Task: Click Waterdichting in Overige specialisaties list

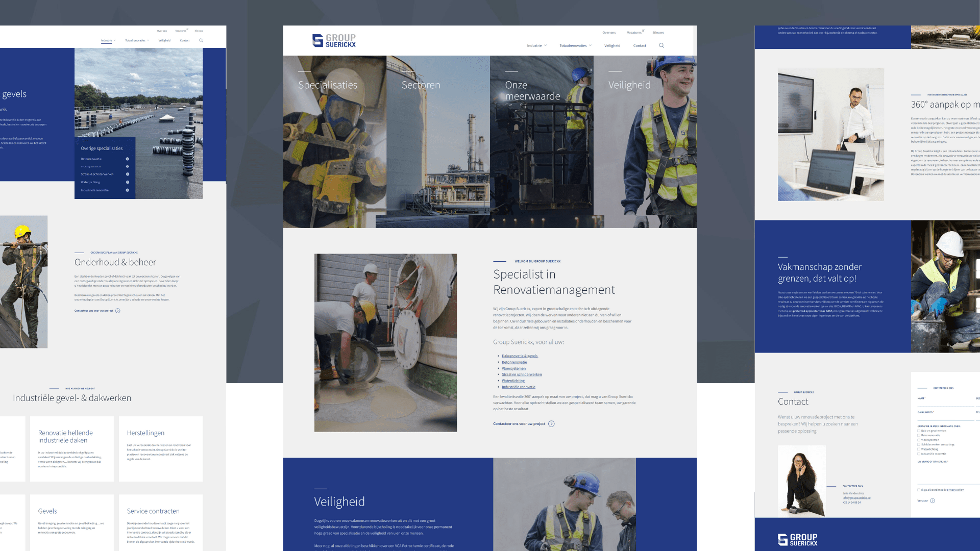Action: coord(90,182)
